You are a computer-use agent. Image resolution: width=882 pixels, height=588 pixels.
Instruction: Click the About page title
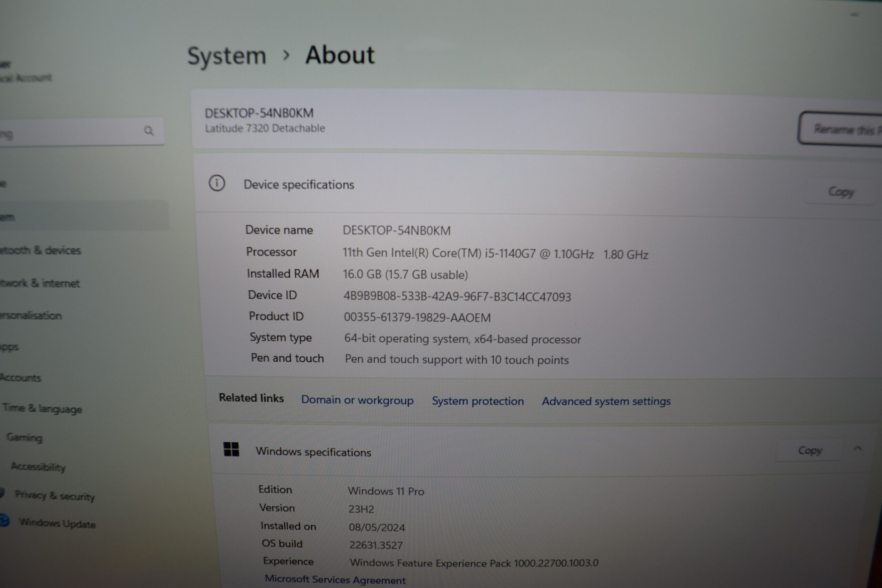click(x=340, y=55)
